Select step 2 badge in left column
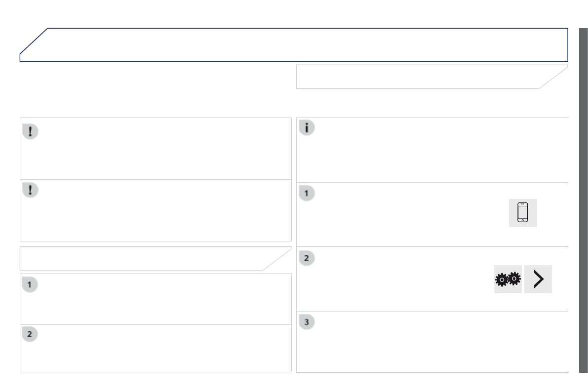 pyautogui.click(x=30, y=334)
